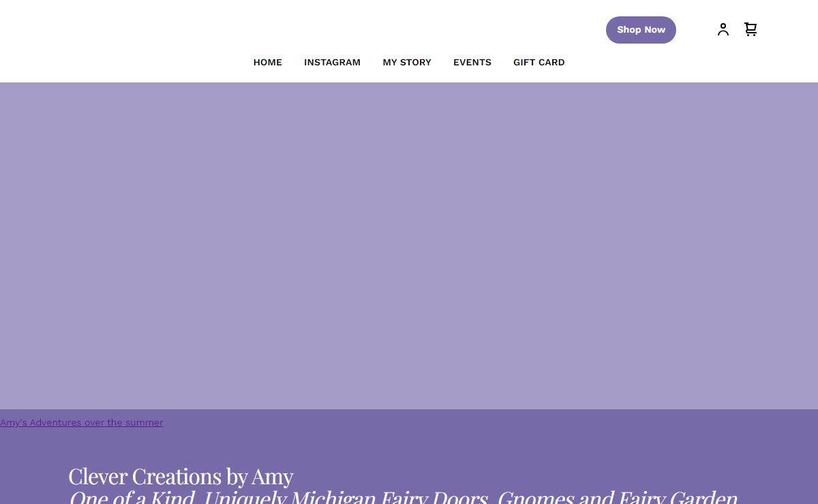Follow the Amy's Adventures over the summer link

pos(82,422)
